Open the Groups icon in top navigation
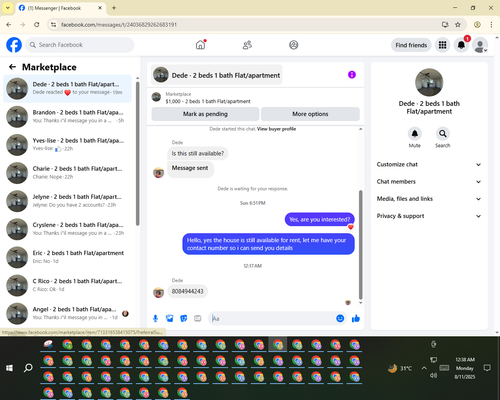Image resolution: width=500 pixels, height=400 pixels. click(294, 45)
